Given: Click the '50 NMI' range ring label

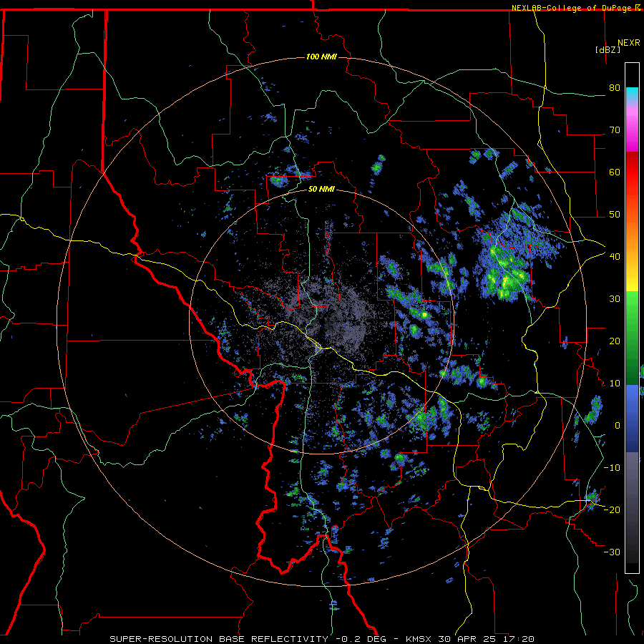Looking at the screenshot, I should 321,190.
